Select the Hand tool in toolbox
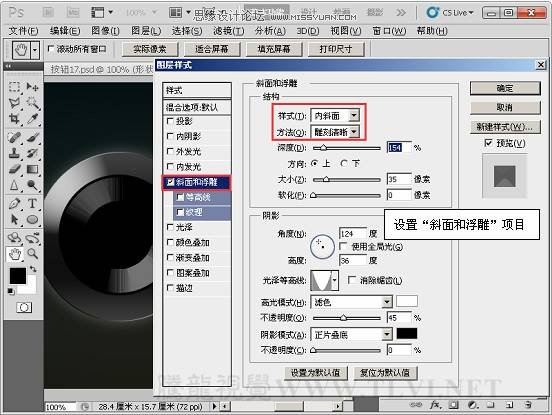The image size is (552, 415). tap(14, 254)
